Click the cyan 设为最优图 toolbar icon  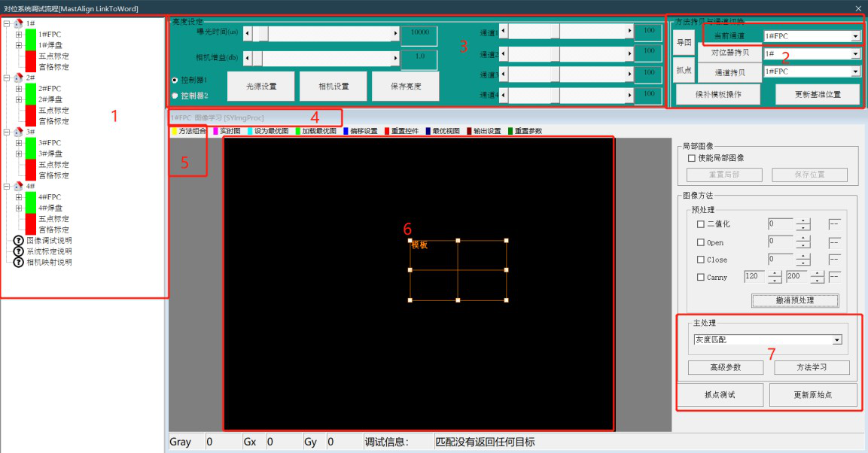[250, 131]
